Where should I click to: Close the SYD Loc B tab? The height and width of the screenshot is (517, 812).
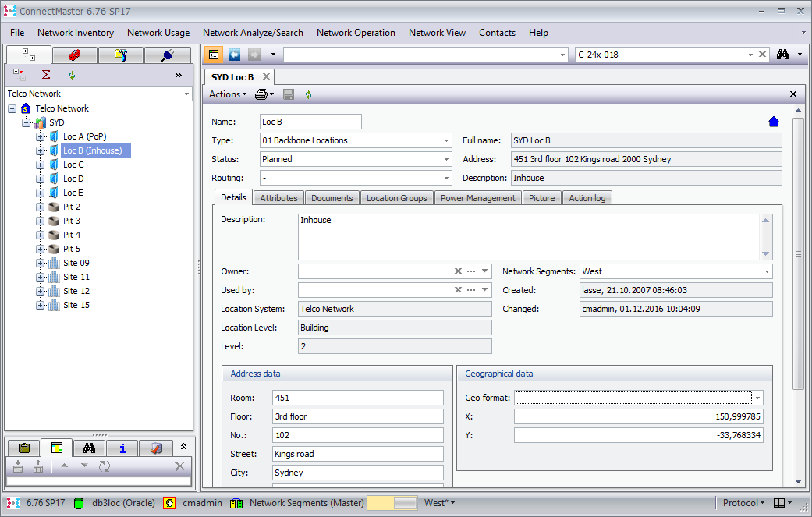(266, 76)
